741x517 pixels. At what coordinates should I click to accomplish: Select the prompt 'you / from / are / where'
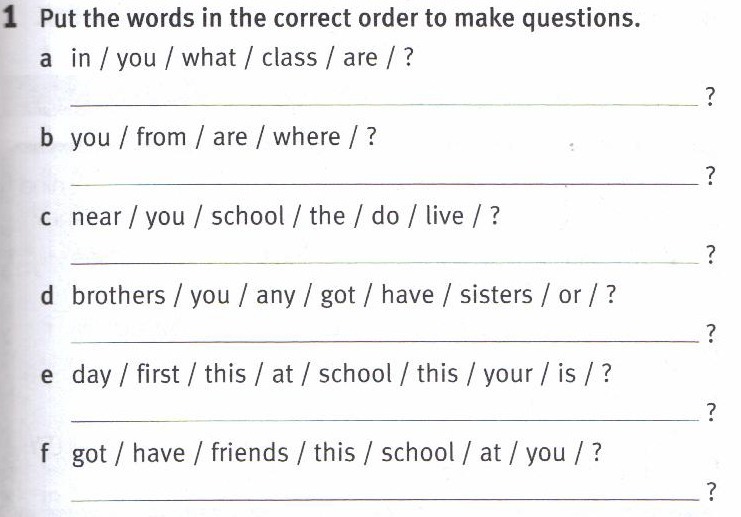222,137
